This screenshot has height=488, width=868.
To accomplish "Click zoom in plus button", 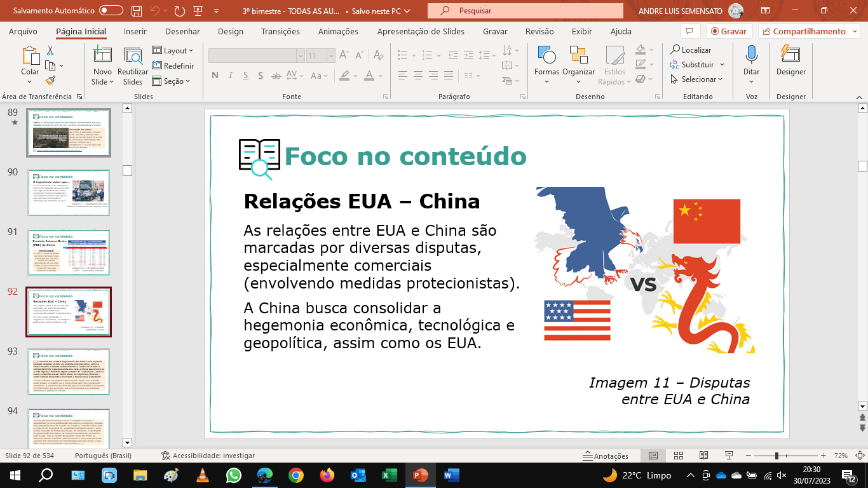I will (824, 456).
